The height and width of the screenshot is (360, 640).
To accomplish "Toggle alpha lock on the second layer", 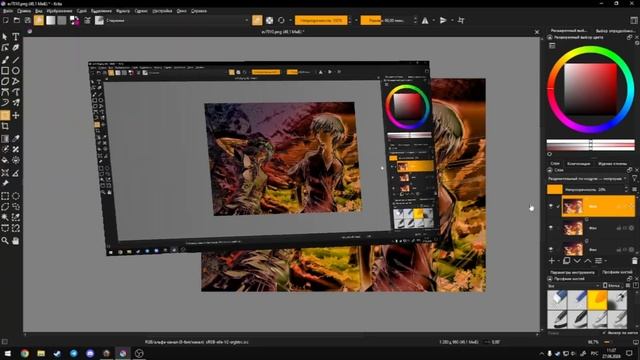I will point(631,228).
